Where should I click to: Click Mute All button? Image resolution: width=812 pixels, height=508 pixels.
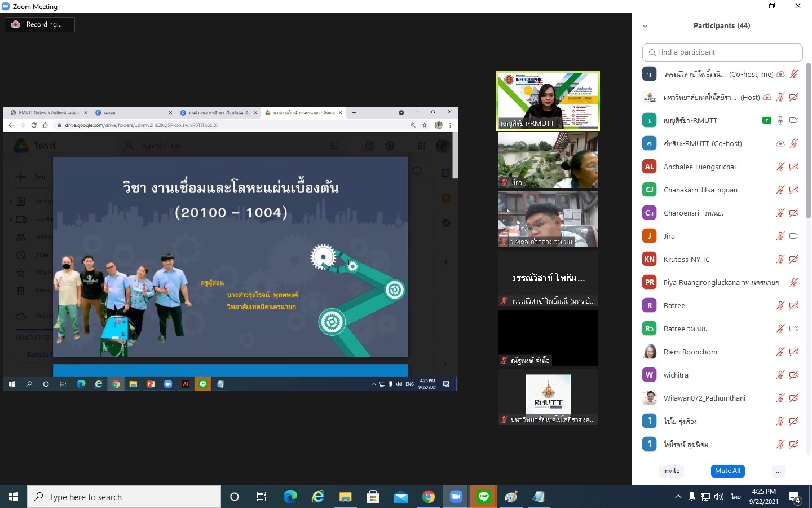(x=727, y=471)
